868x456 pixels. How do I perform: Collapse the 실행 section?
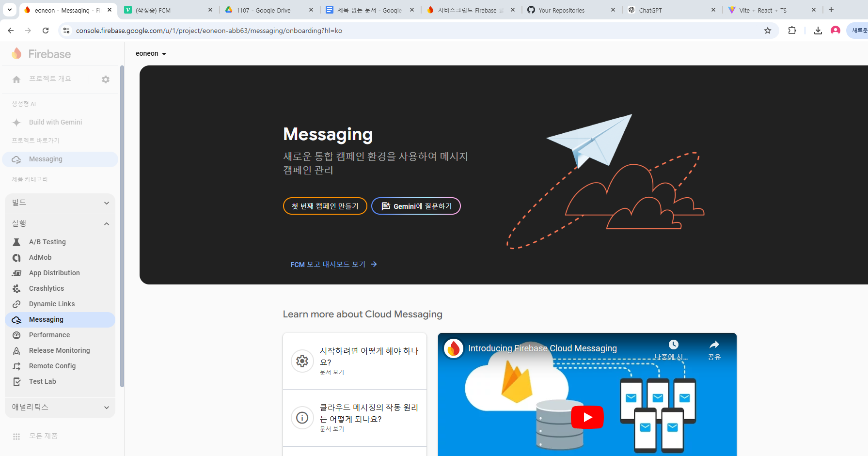click(60, 224)
